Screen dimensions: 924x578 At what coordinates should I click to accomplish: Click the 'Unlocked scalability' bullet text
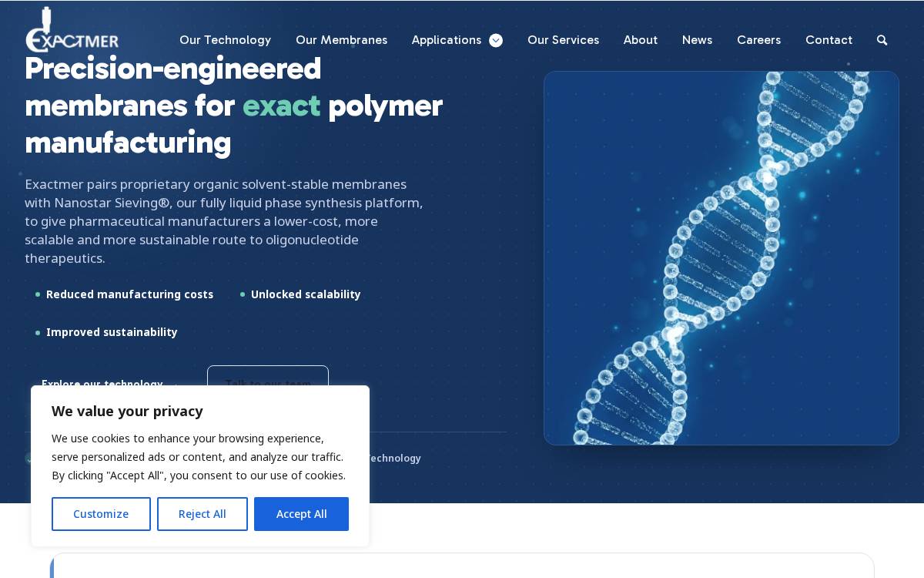(306, 294)
